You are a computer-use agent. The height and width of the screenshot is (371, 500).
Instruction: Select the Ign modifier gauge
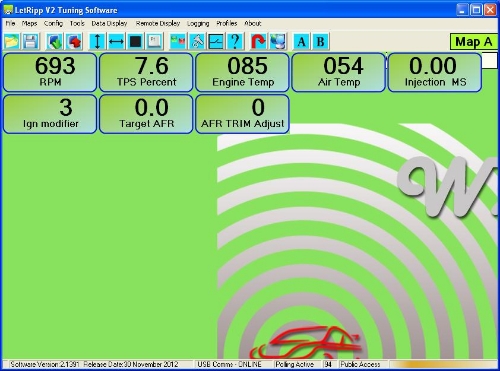click(50, 114)
